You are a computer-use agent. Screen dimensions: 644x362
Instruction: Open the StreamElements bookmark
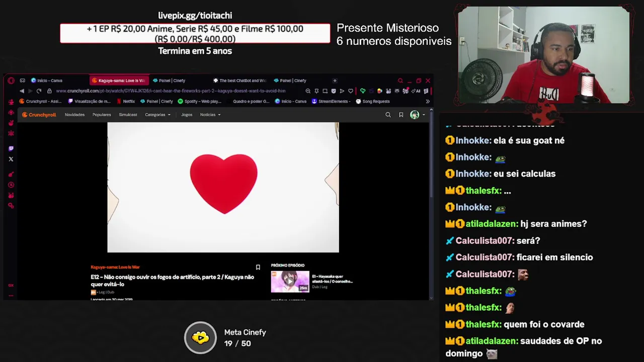pyautogui.click(x=331, y=101)
